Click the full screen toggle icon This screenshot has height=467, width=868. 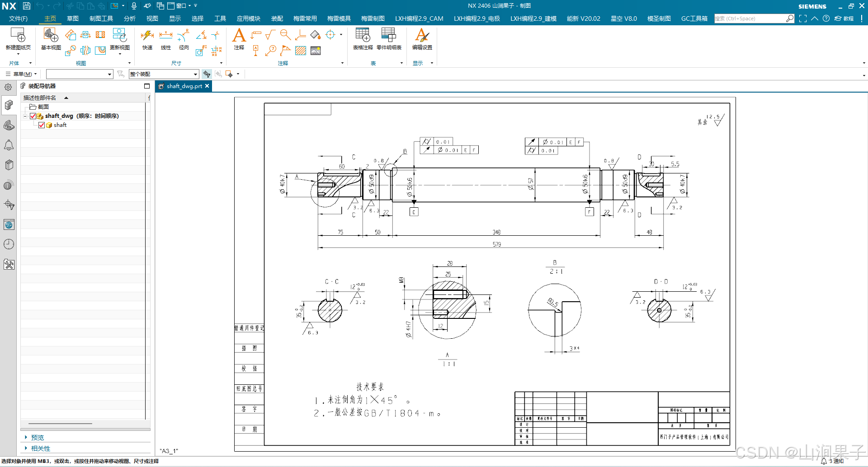[x=803, y=19]
